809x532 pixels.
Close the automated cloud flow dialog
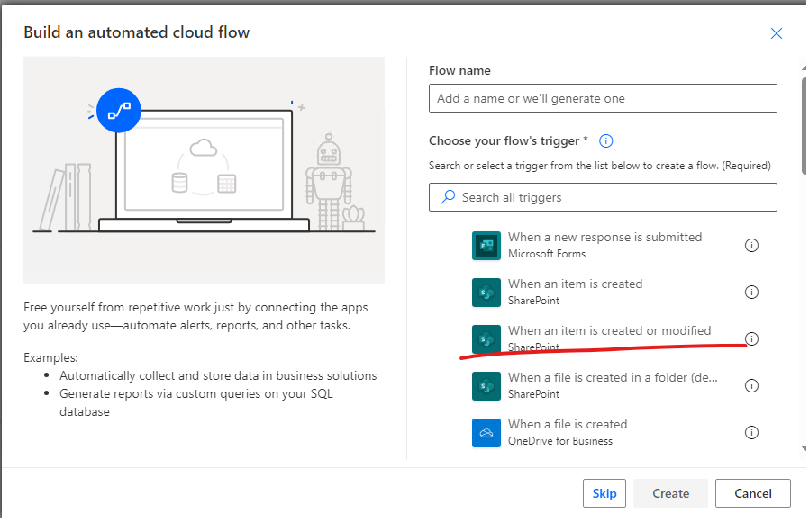776,33
